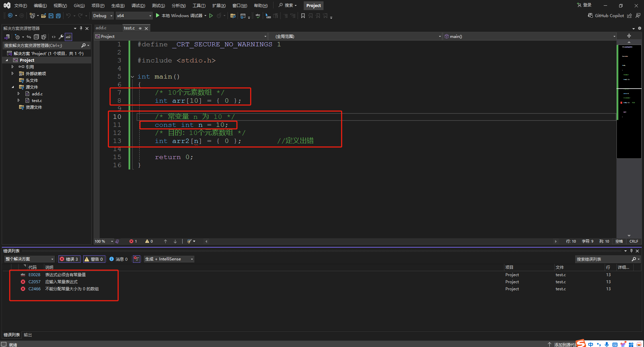
Task: Open the Project scope dropdown above the editor
Action: coord(181,36)
